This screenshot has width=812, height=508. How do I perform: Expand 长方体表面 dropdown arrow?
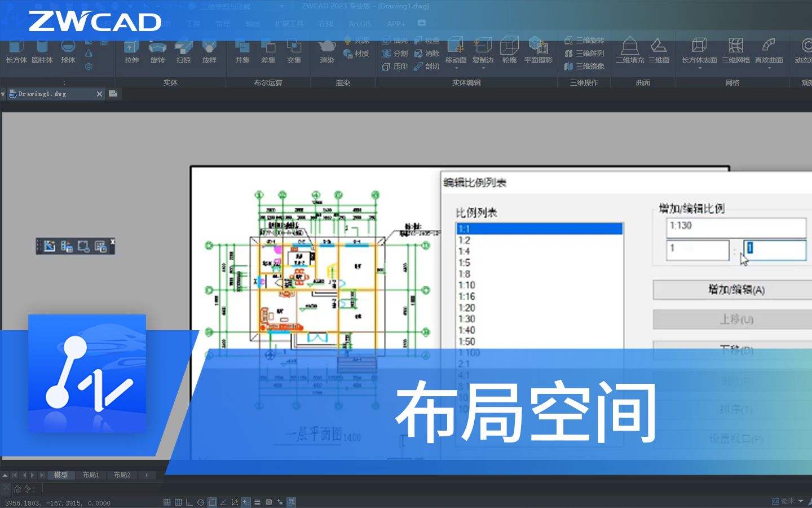coord(699,68)
